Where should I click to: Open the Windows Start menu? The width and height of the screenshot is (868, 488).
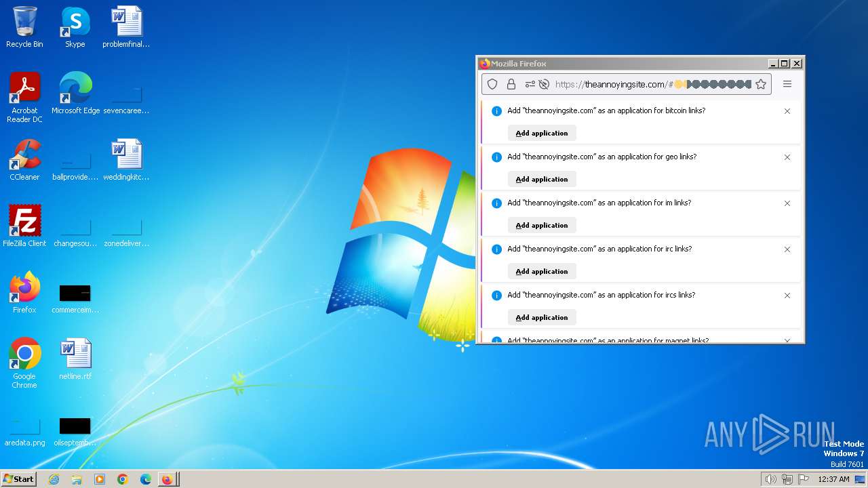tap(18, 479)
